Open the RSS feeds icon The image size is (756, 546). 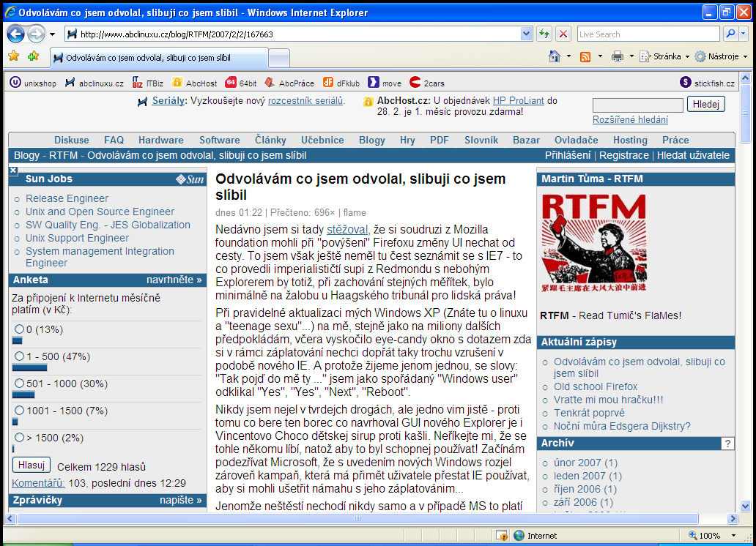point(585,57)
